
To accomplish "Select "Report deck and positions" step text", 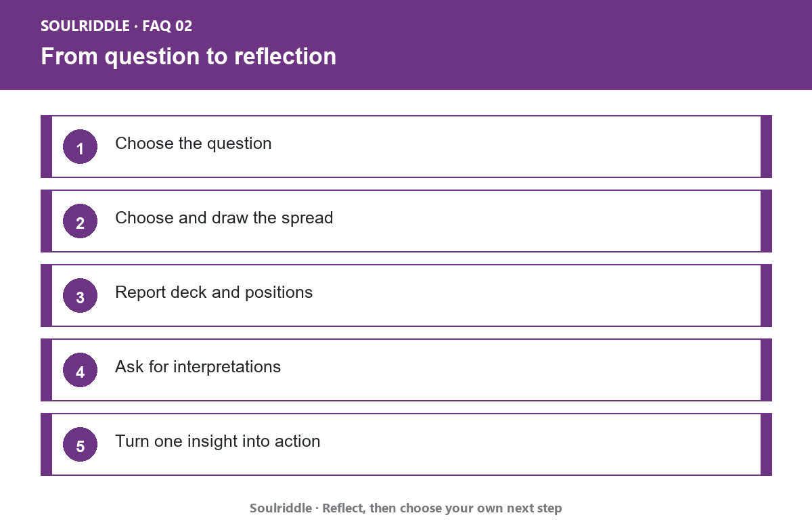I will click(x=214, y=292).
